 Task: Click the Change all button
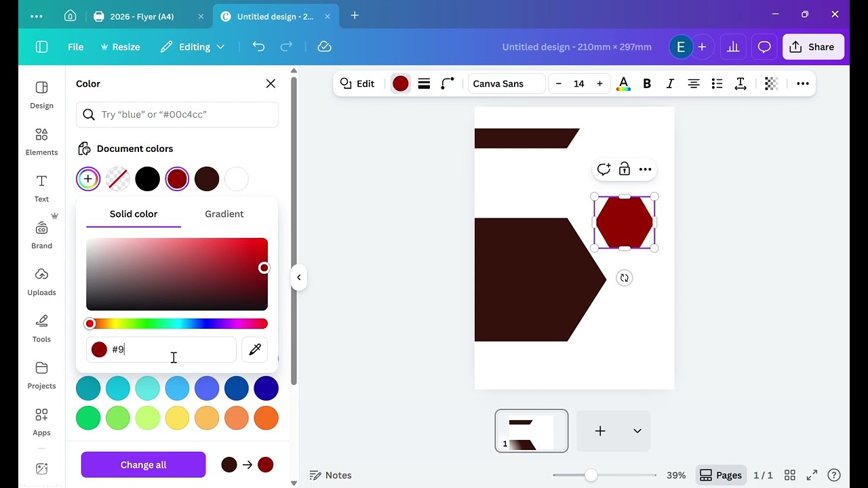143,465
